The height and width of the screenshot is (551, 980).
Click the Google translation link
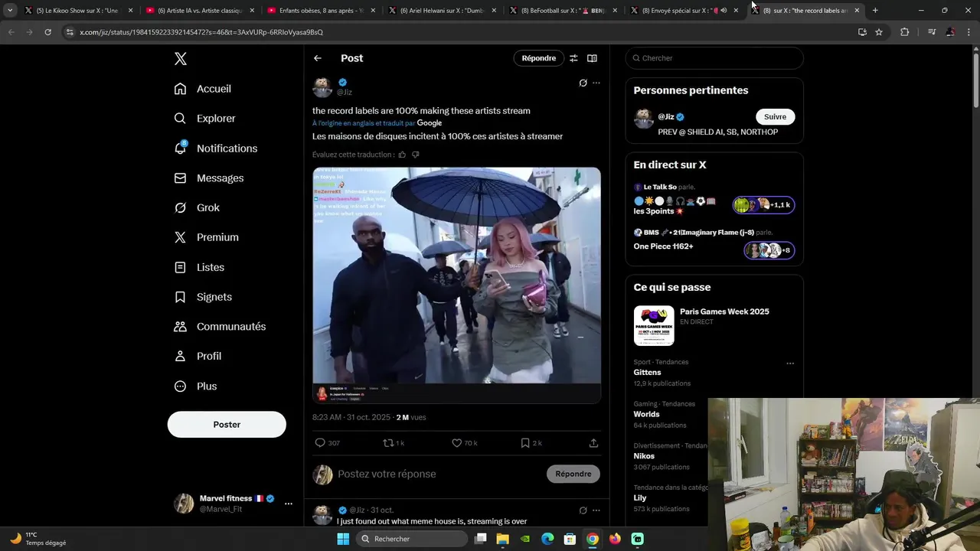point(430,123)
